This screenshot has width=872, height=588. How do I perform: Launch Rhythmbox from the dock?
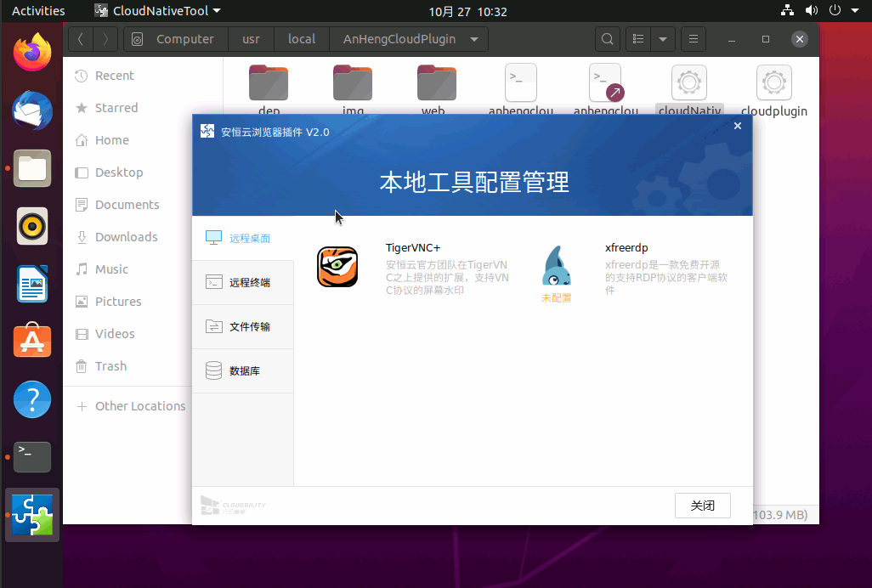pos(32,226)
